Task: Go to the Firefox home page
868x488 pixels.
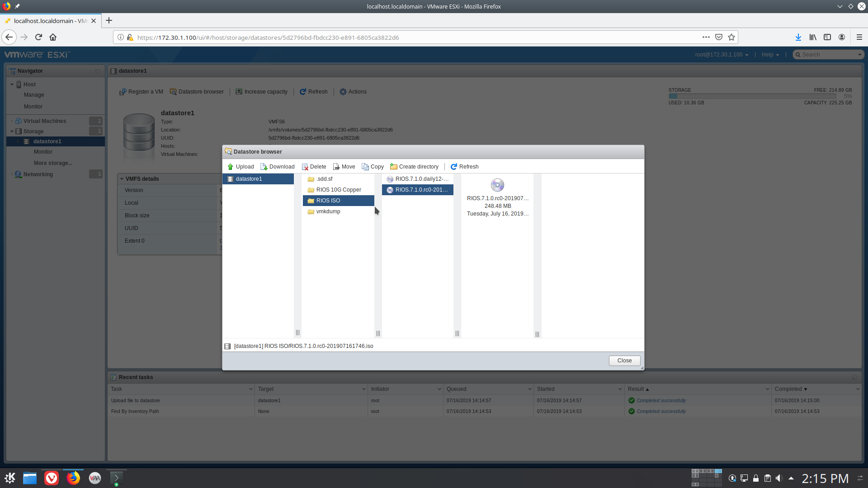Action: (53, 37)
